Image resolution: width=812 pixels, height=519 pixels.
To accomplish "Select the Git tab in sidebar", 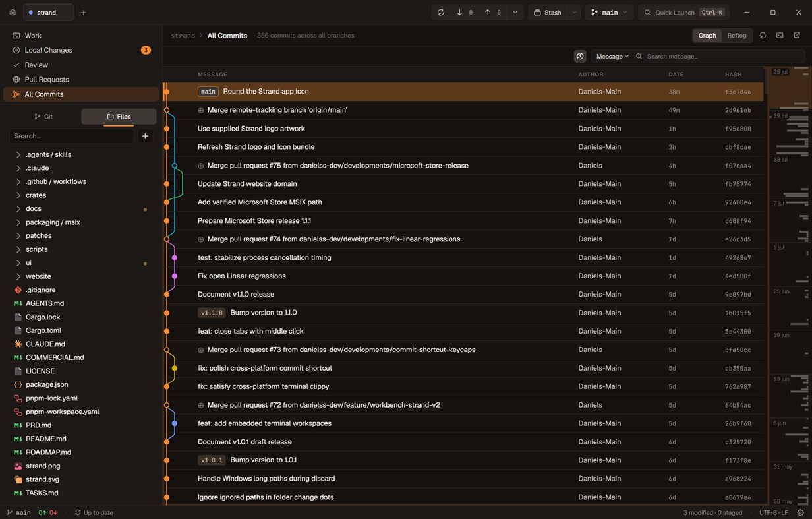I will [43, 117].
